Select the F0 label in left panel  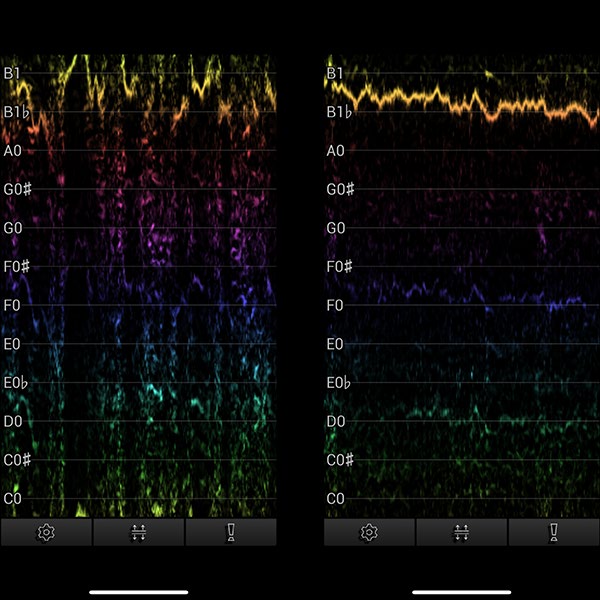(12, 305)
